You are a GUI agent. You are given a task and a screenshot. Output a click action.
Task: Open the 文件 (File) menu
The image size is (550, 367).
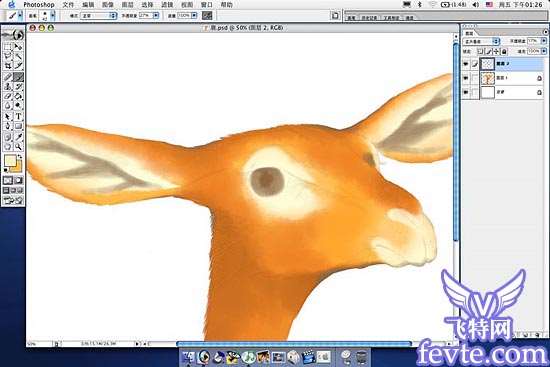[x=68, y=5]
